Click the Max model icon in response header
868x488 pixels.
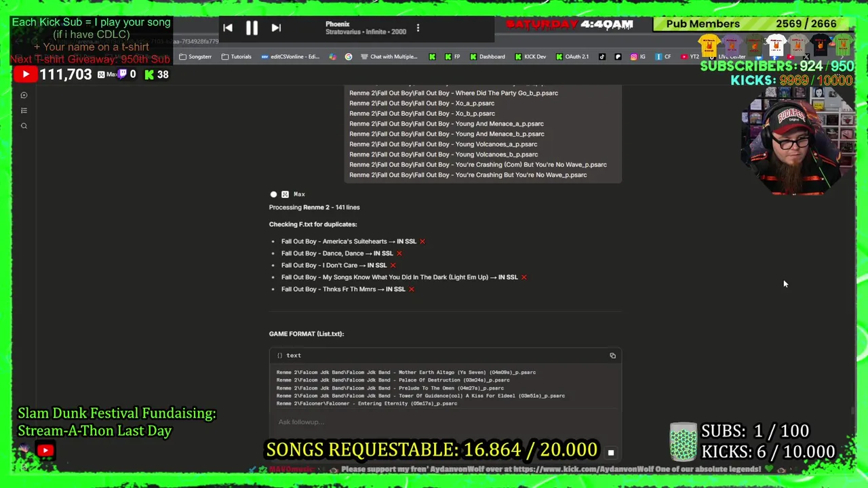(x=285, y=195)
